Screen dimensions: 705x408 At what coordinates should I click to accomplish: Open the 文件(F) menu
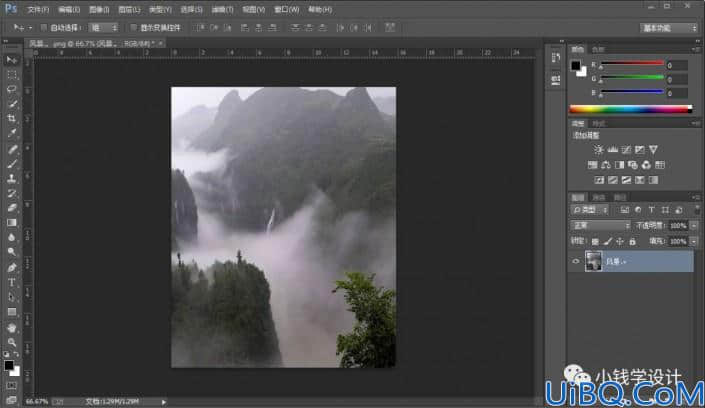pos(38,9)
